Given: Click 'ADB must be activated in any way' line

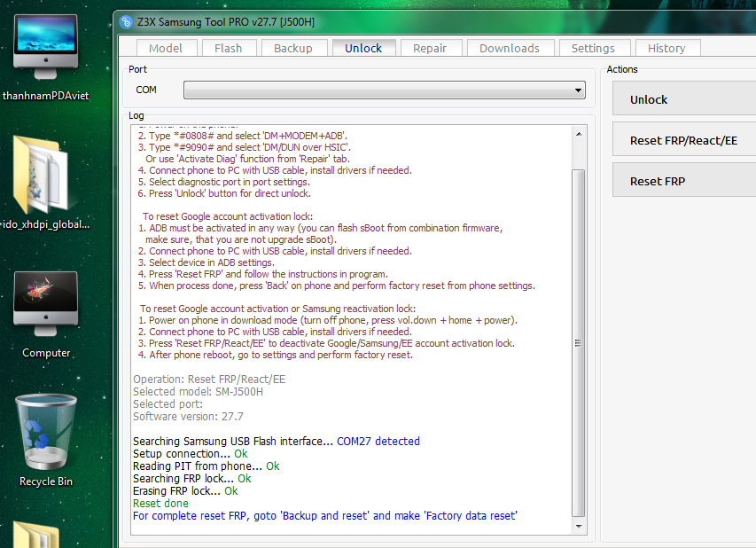Looking at the screenshot, I should 321,228.
